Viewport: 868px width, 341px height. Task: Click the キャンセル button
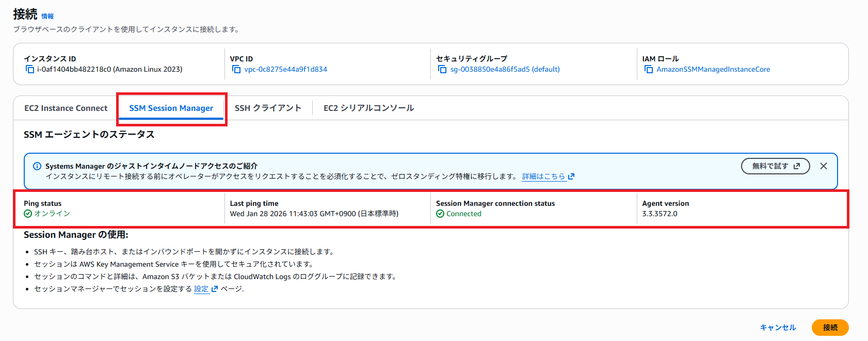(x=778, y=328)
